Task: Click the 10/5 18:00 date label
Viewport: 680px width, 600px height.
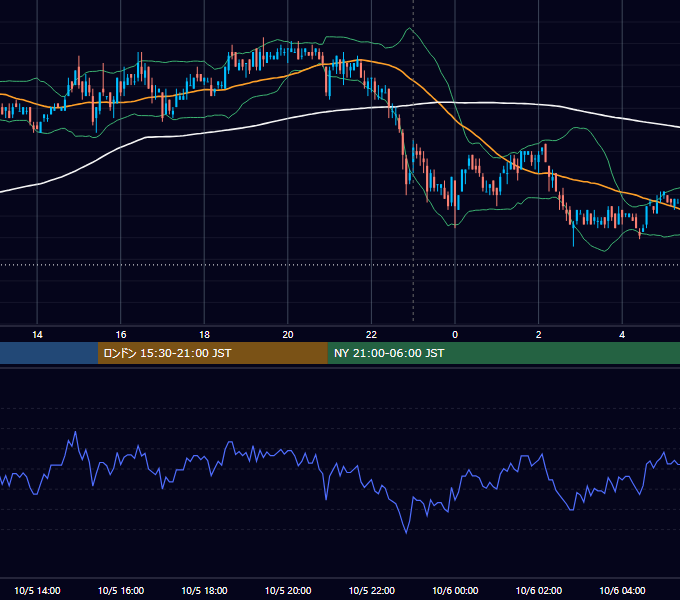Action: pyautogui.click(x=204, y=590)
